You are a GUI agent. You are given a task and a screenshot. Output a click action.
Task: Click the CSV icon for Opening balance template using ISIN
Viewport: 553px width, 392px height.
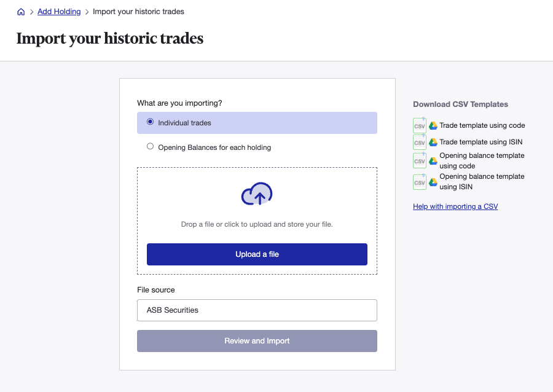click(419, 182)
